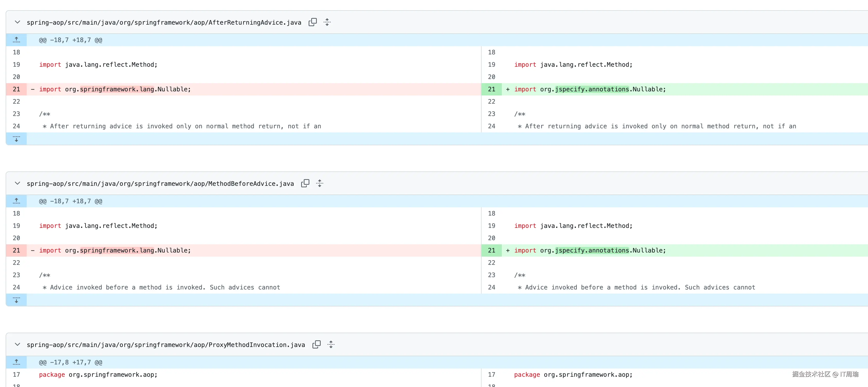Viewport: 868px width, 387px height.
Task: Select removed line 21 in AfterReturningAdvice.java
Action: [x=16, y=89]
